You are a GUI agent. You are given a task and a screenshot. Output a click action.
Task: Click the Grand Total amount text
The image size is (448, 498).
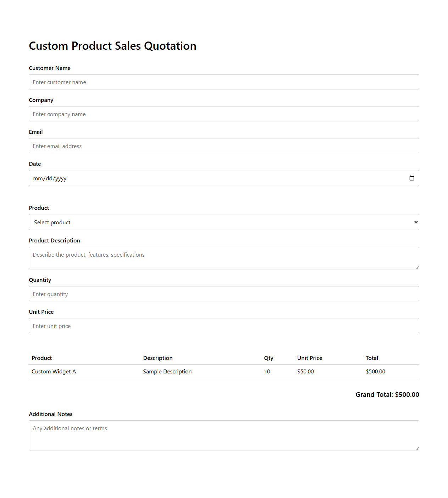click(x=387, y=394)
